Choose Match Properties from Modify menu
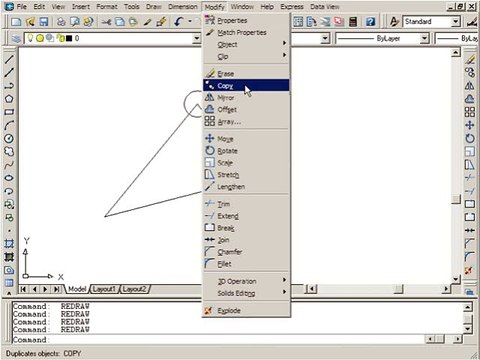The image size is (480, 360). (246, 32)
